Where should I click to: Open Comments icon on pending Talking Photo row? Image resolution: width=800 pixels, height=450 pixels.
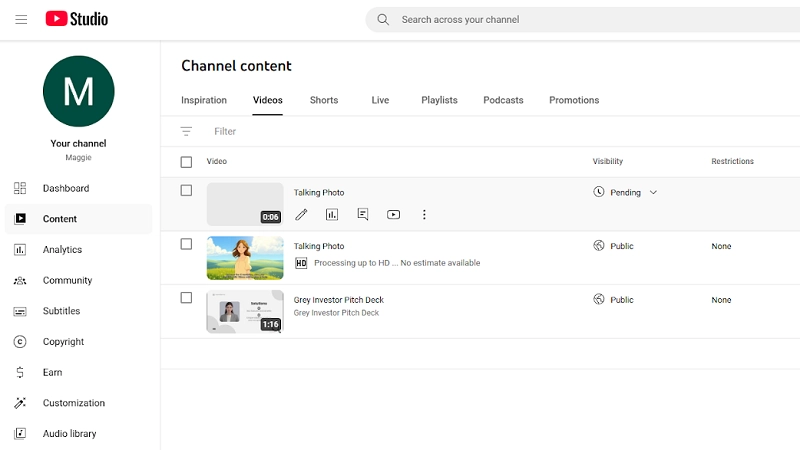pyautogui.click(x=363, y=214)
